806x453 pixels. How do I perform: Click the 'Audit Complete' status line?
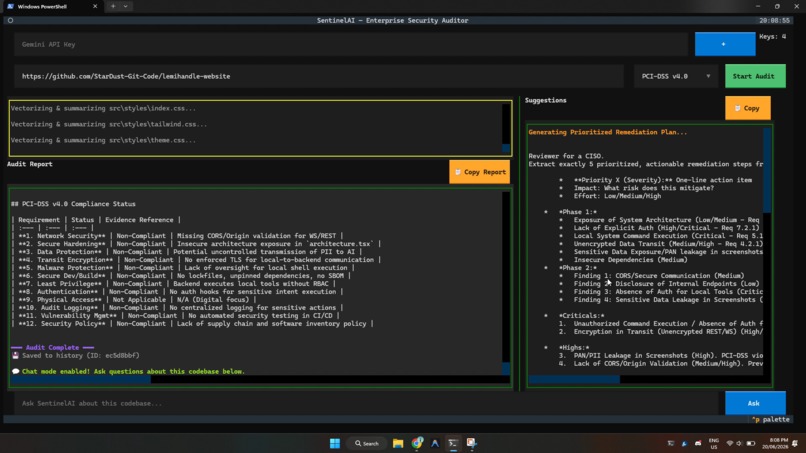pos(52,348)
